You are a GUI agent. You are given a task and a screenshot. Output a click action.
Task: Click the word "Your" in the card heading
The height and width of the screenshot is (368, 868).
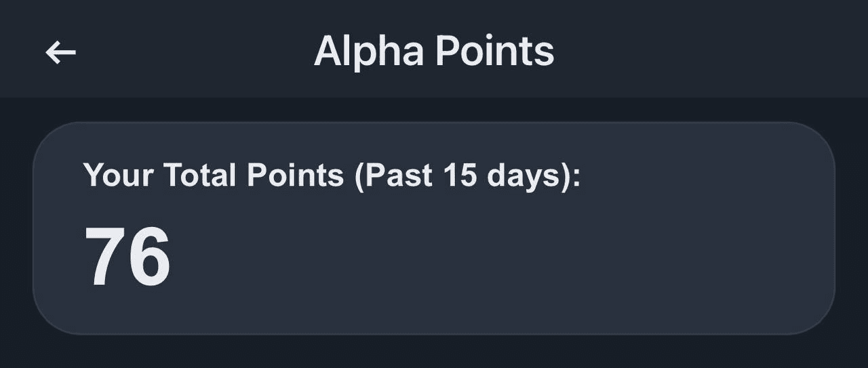(x=118, y=176)
